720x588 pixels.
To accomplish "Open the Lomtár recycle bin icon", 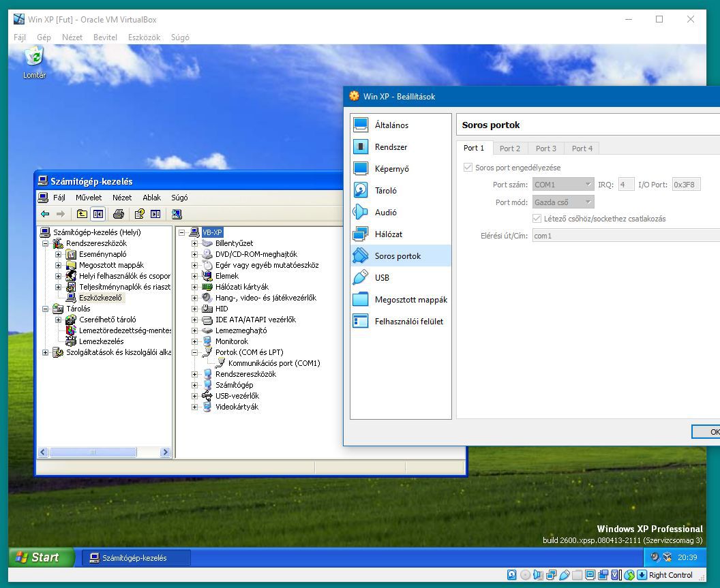I will 35,63.
